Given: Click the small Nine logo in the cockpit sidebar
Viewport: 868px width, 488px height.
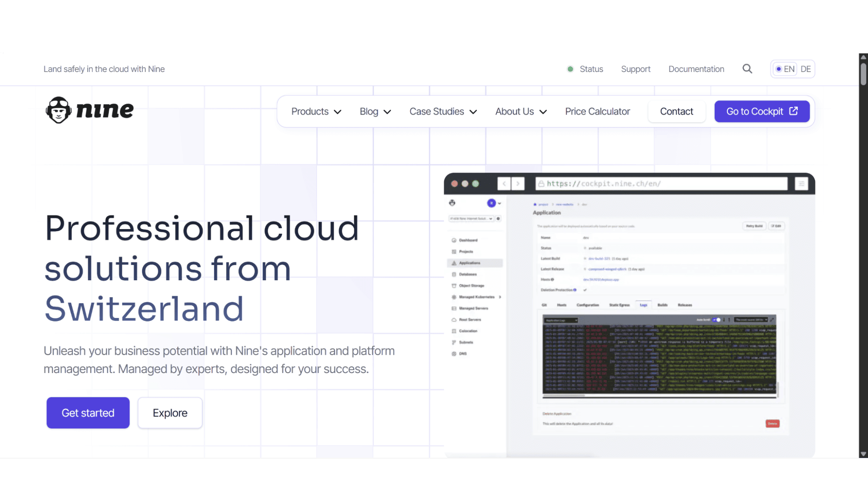Looking at the screenshot, I should pos(452,203).
